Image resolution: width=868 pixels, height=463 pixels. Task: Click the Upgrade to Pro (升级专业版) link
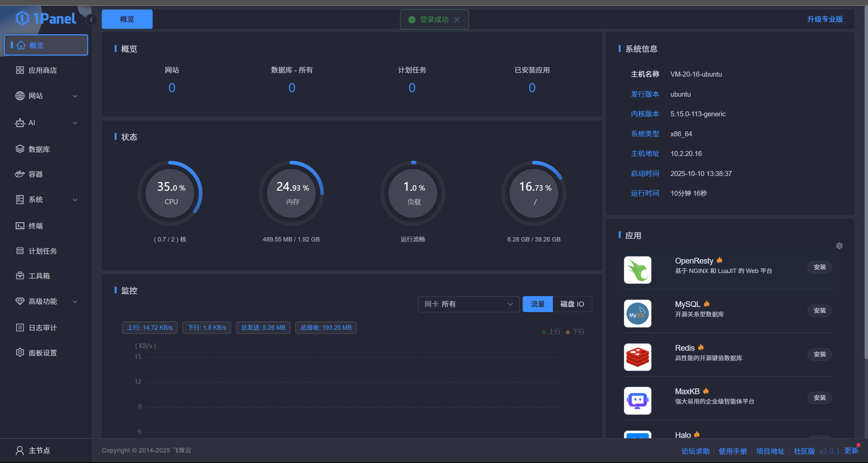825,19
